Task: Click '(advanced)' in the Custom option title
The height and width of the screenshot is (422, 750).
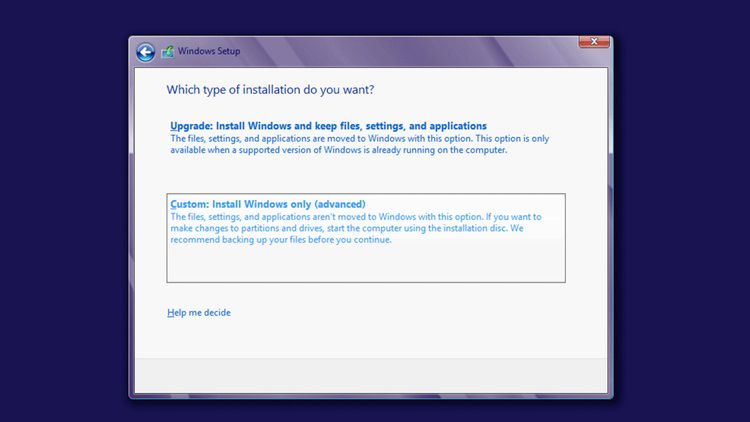Action: (x=338, y=205)
